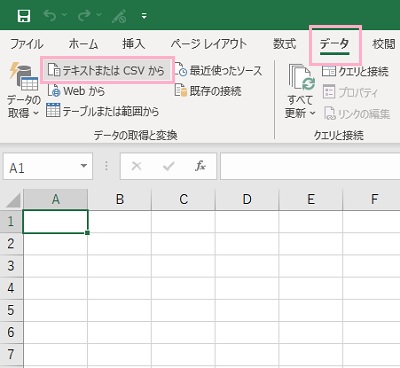Viewport: 400px width, 368px height.
Task: Click inside the Name Box showing A1
Action: (40, 166)
